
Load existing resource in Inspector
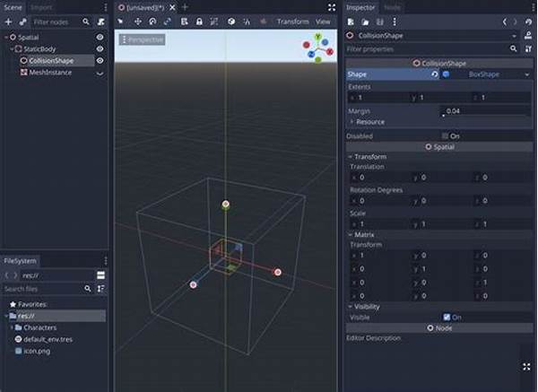365,22
